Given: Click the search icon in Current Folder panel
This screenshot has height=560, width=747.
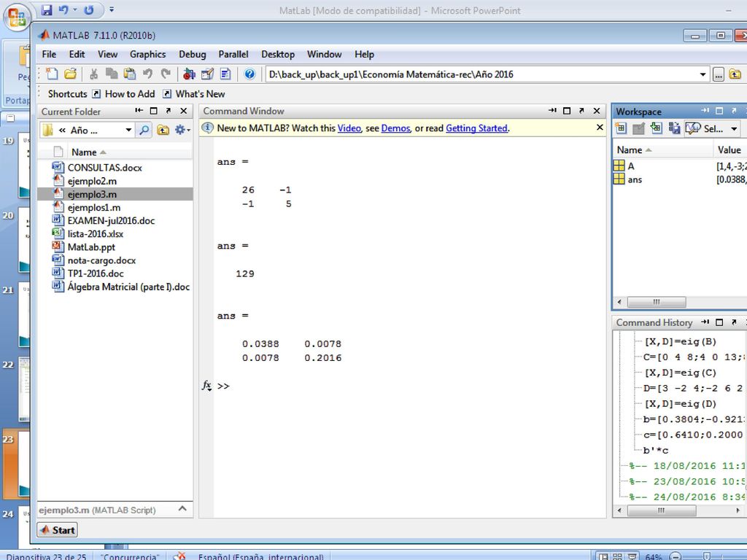Looking at the screenshot, I should pyautogui.click(x=144, y=130).
